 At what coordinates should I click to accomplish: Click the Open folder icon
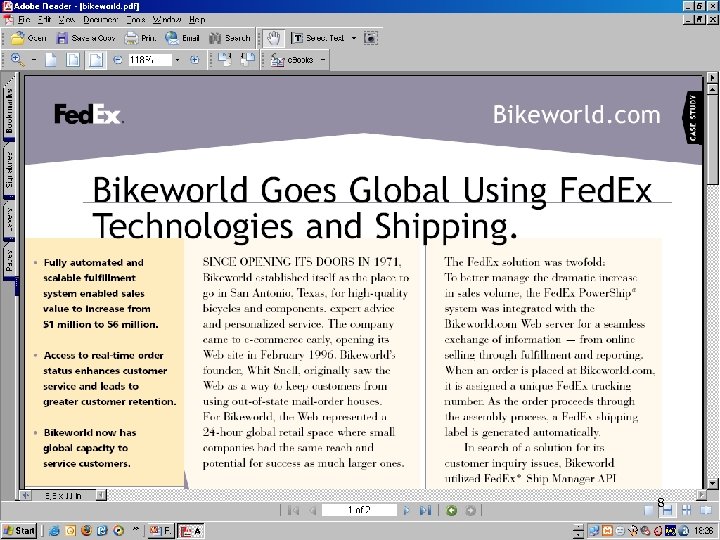[17, 38]
